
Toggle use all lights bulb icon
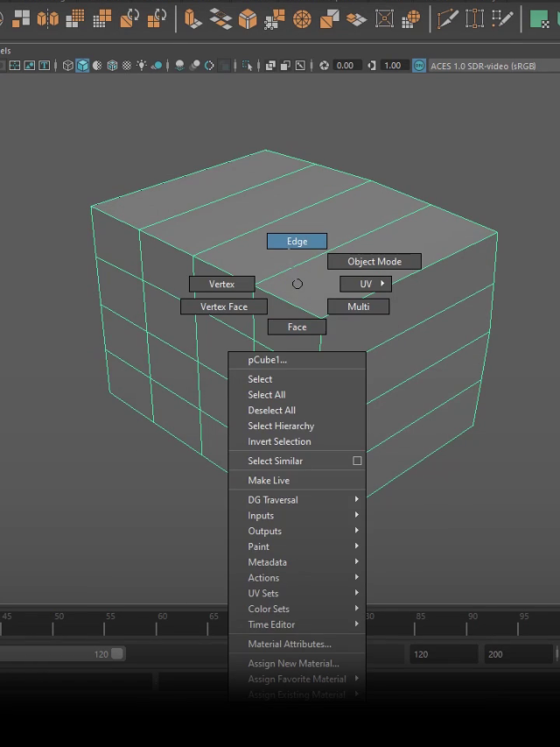[x=141, y=66]
